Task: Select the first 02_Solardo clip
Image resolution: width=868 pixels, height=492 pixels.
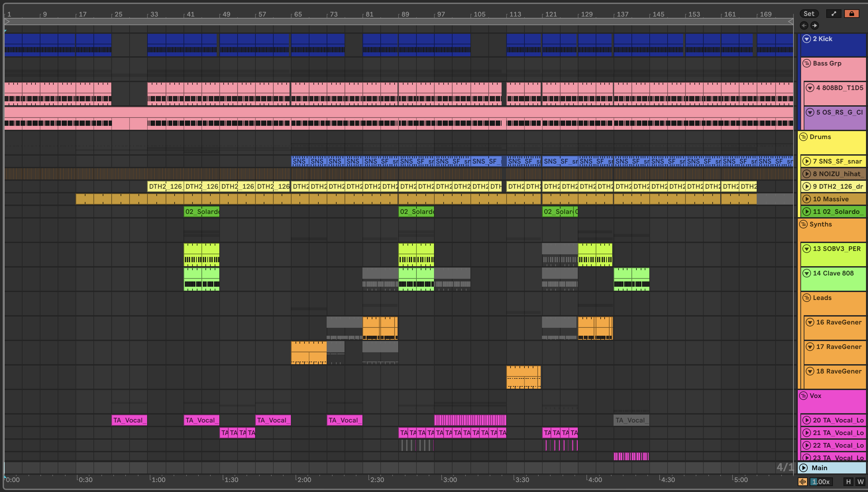Action: pos(201,212)
